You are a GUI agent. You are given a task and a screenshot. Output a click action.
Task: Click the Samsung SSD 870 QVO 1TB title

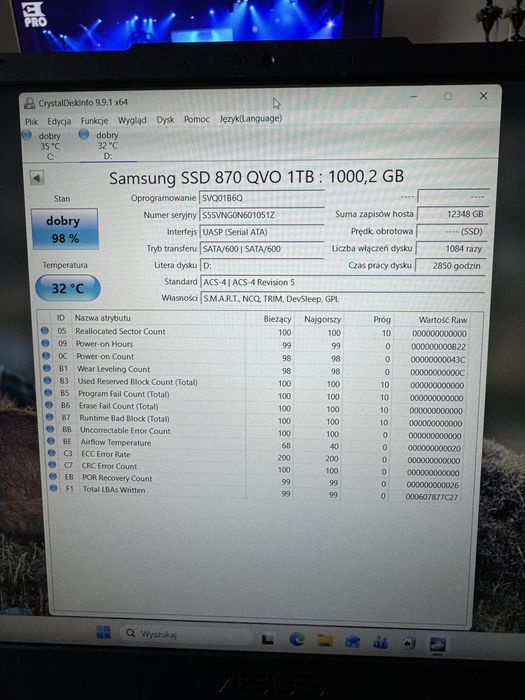click(256, 177)
